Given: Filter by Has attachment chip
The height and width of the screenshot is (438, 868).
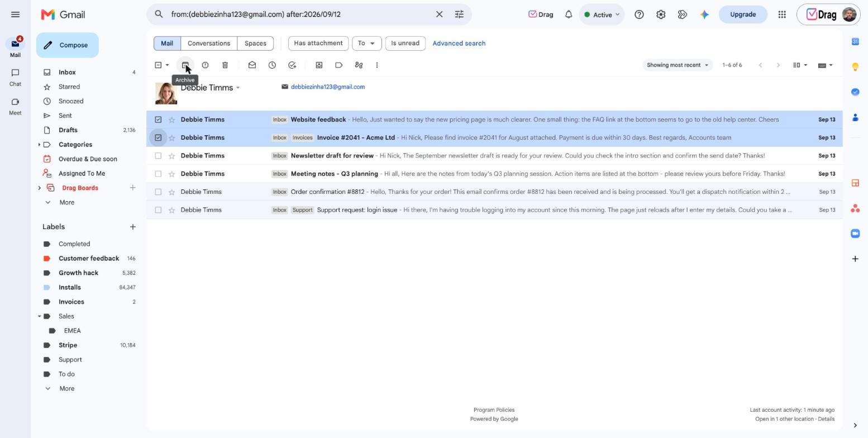Looking at the screenshot, I should tap(318, 43).
